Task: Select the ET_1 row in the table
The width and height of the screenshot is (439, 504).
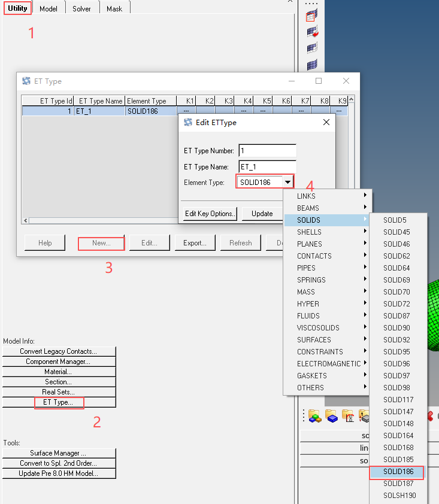Action: pos(184,111)
